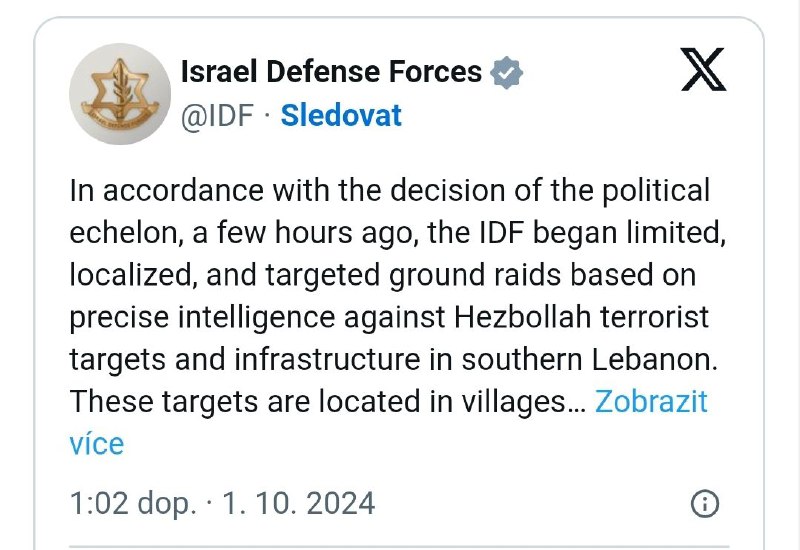Click the info circle icon beside the date
This screenshot has width=800, height=550.
pos(705,504)
